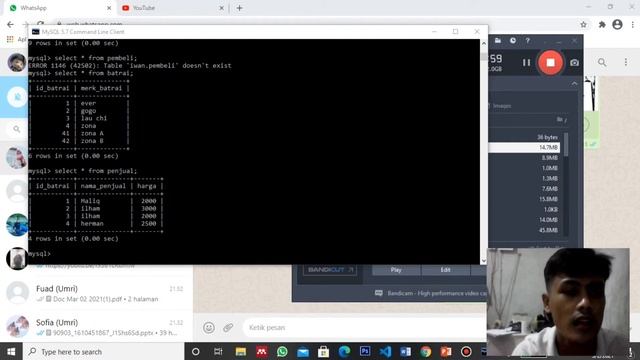The image size is (640, 360).
Task: Click the 'zona A' row in batrai table
Action: coord(78,133)
